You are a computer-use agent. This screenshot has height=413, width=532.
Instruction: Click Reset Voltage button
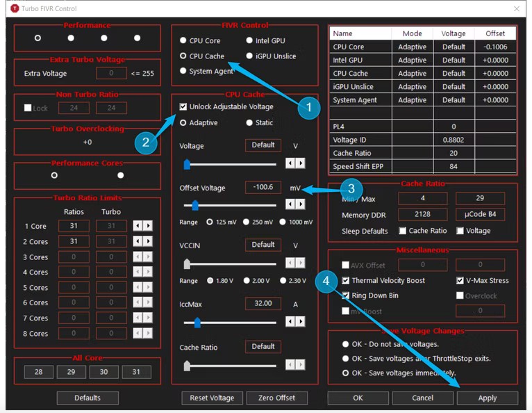(x=212, y=398)
